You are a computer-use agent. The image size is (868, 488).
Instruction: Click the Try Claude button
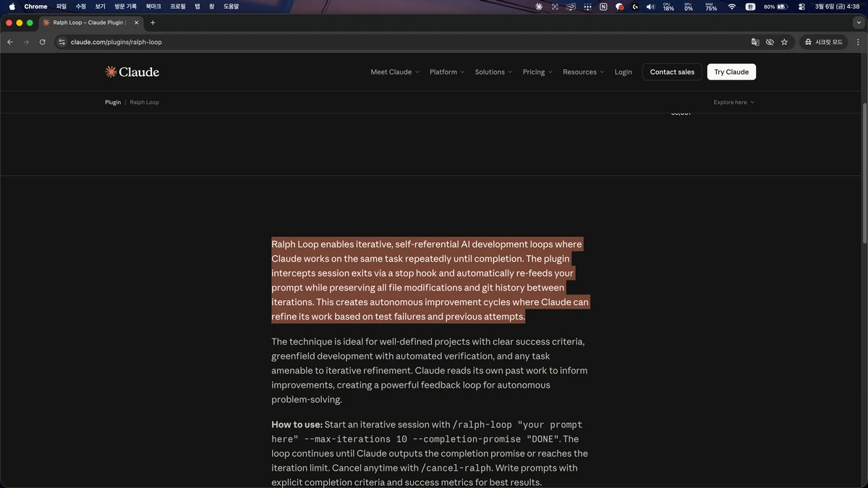731,72
